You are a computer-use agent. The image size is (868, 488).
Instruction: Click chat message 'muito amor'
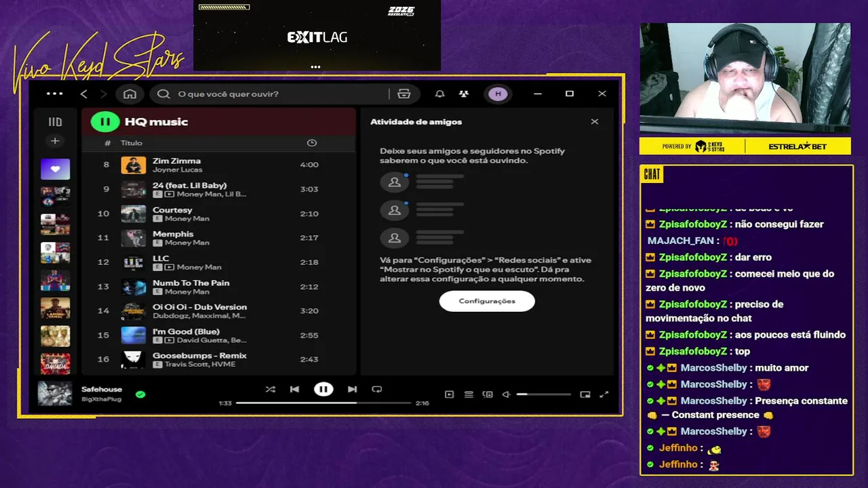pos(782,368)
